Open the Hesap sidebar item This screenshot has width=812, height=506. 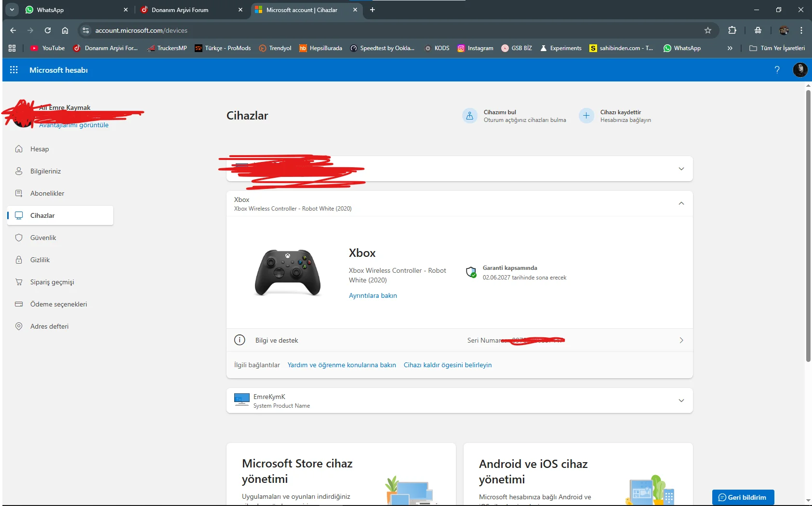[60, 149]
